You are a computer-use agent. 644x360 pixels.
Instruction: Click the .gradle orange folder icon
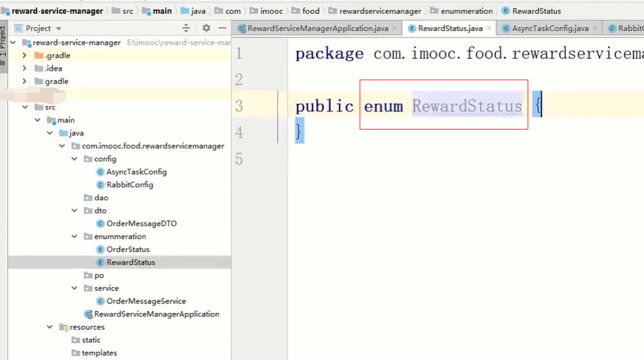coord(39,55)
